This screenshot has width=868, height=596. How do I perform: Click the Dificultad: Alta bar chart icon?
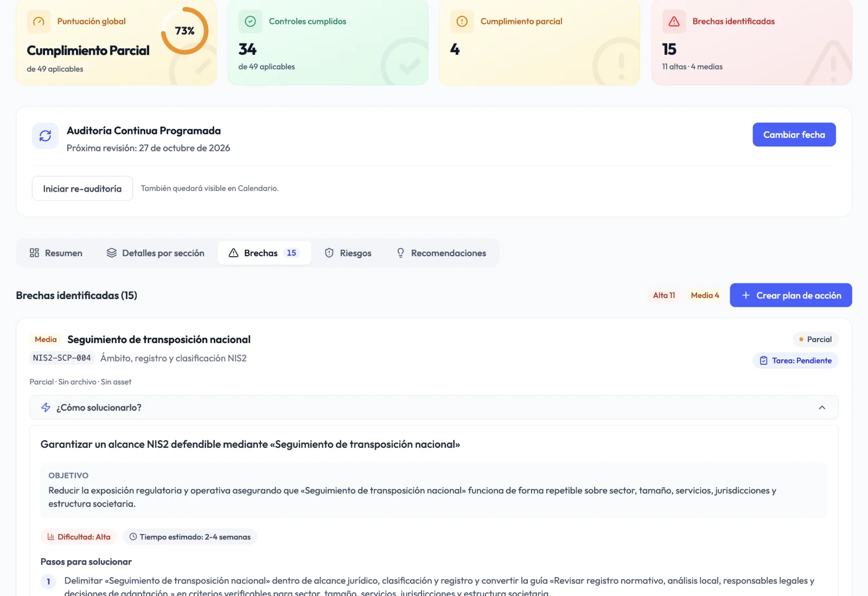click(51, 537)
